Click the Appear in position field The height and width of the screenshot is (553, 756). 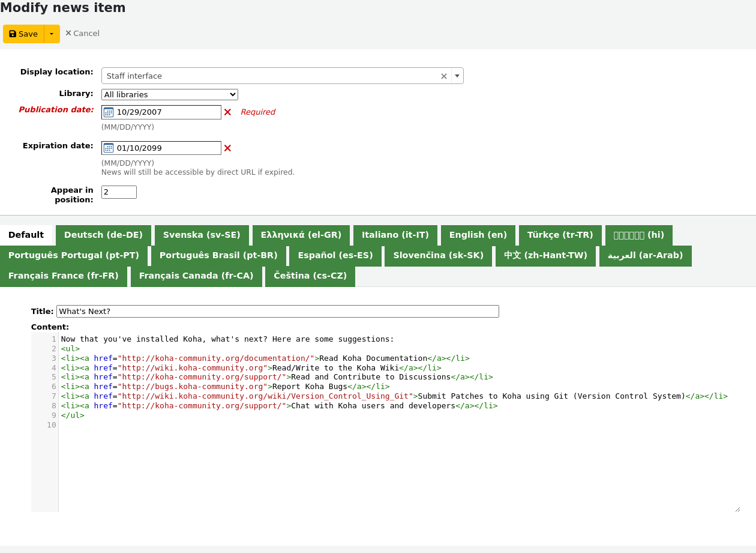click(x=118, y=192)
